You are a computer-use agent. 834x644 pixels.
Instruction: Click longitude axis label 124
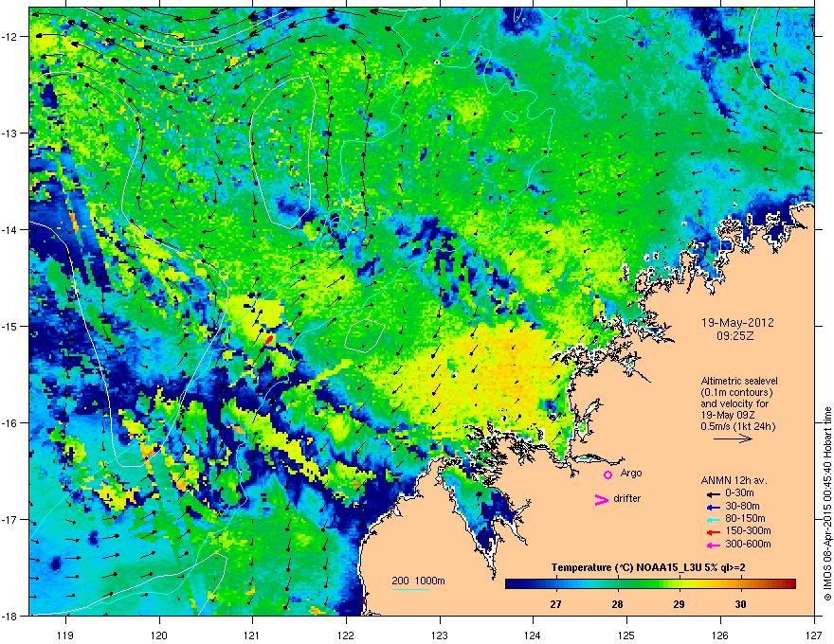(533, 635)
